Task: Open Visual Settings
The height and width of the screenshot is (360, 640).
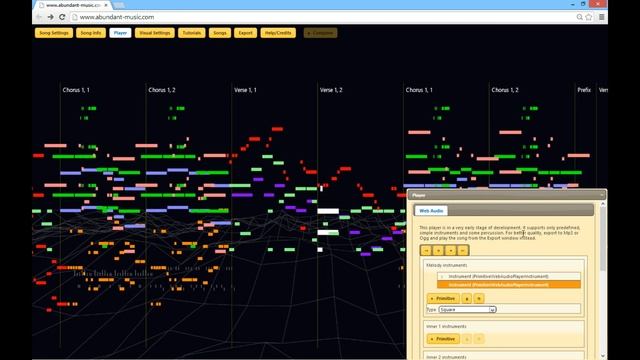Action: tap(155, 33)
